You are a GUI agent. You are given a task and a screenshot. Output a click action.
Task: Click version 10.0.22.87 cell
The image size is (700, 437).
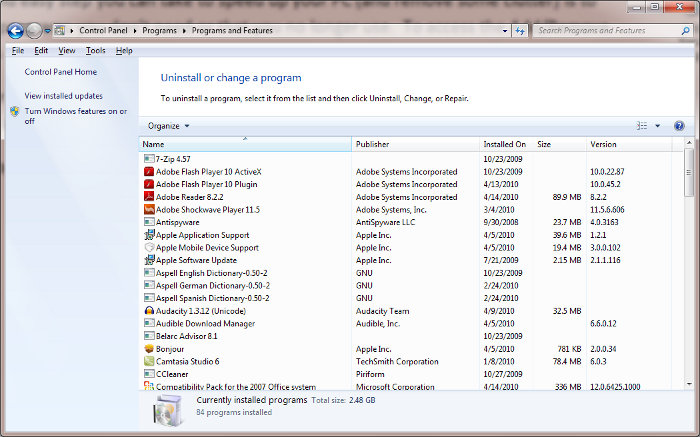pyautogui.click(x=607, y=171)
